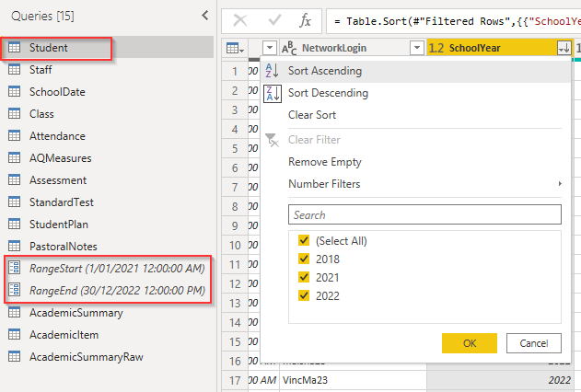Click the AcademicSummary query table icon
The height and width of the screenshot is (392, 581).
click(x=15, y=313)
